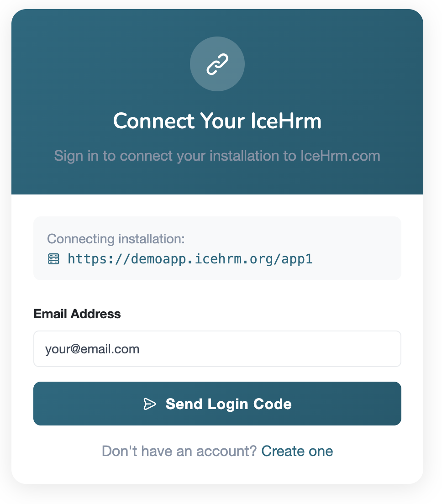Click the server icon beside the URL

click(53, 259)
